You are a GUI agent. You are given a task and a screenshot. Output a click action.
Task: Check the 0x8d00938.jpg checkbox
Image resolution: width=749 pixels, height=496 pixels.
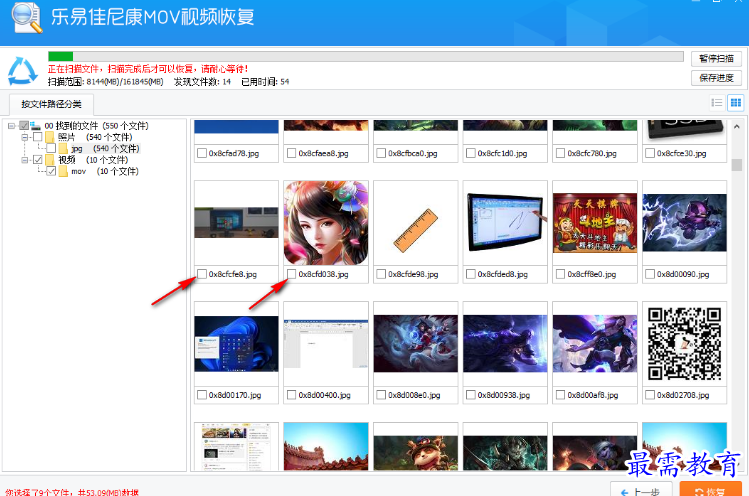tap(471, 395)
